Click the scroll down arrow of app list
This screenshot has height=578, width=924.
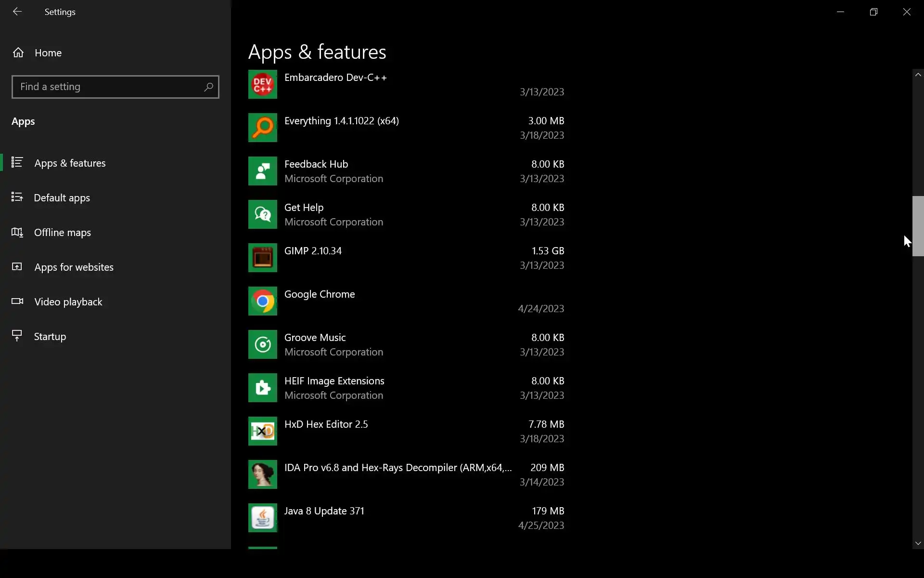point(918,543)
